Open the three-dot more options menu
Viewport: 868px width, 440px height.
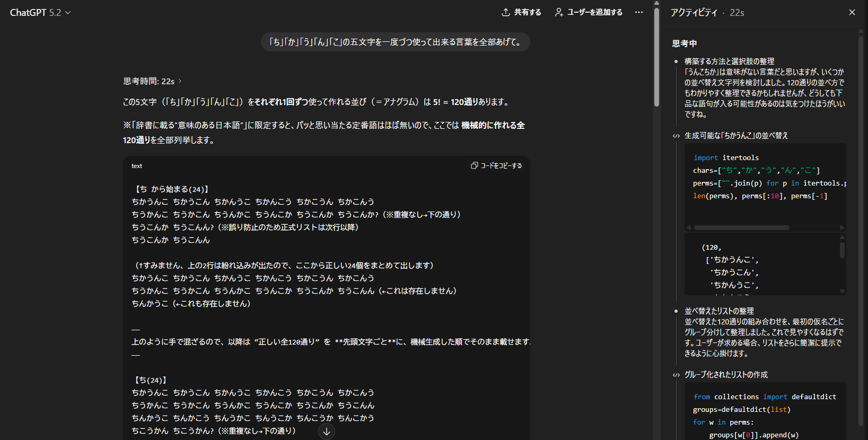coord(639,12)
